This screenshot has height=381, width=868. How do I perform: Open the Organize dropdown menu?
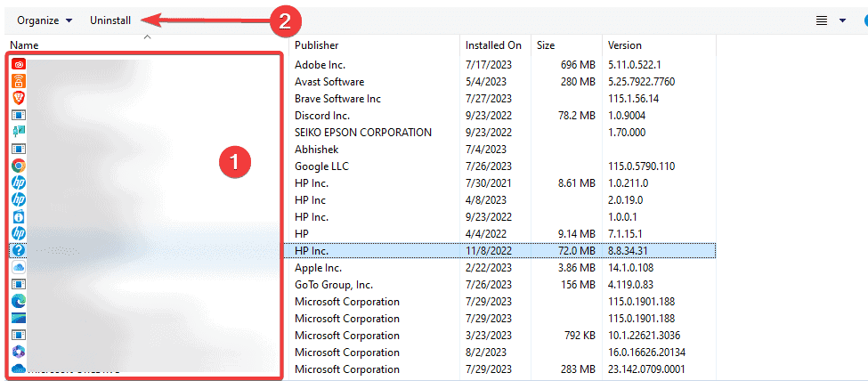[45, 20]
